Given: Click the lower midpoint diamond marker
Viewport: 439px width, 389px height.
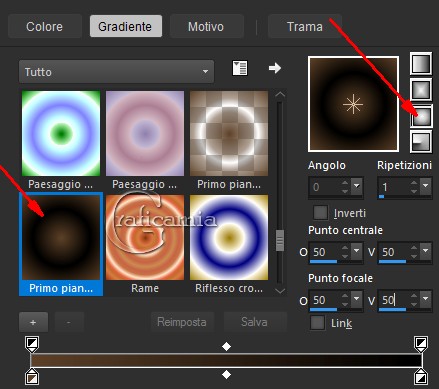Looking at the screenshot, I should (x=226, y=374).
